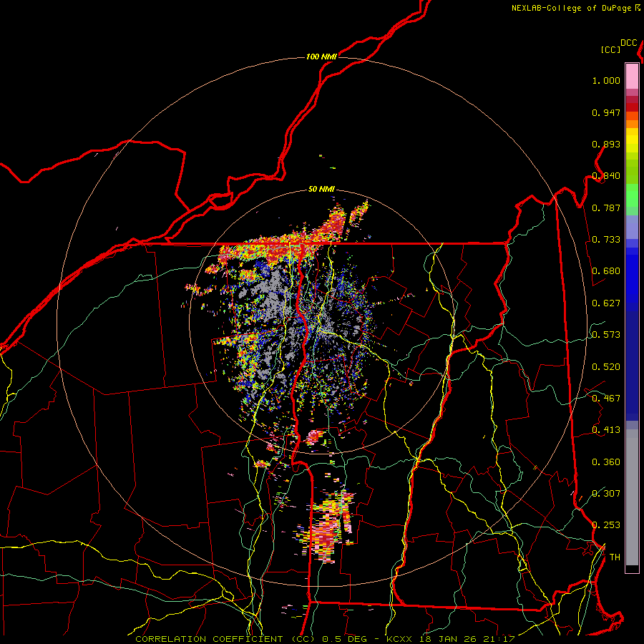Pick the bright green segment of the color bar
The image size is (644, 644).
click(x=632, y=196)
